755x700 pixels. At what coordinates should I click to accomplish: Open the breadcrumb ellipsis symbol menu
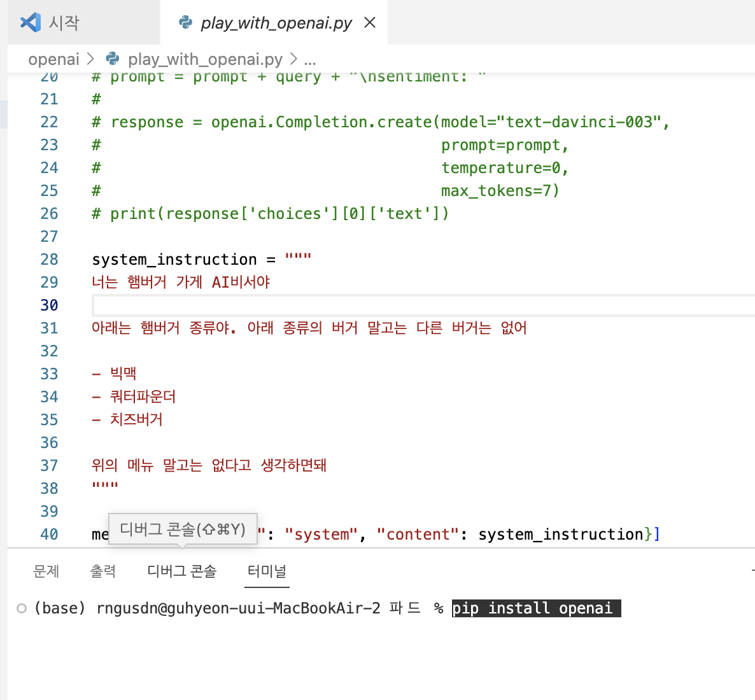coord(310,60)
